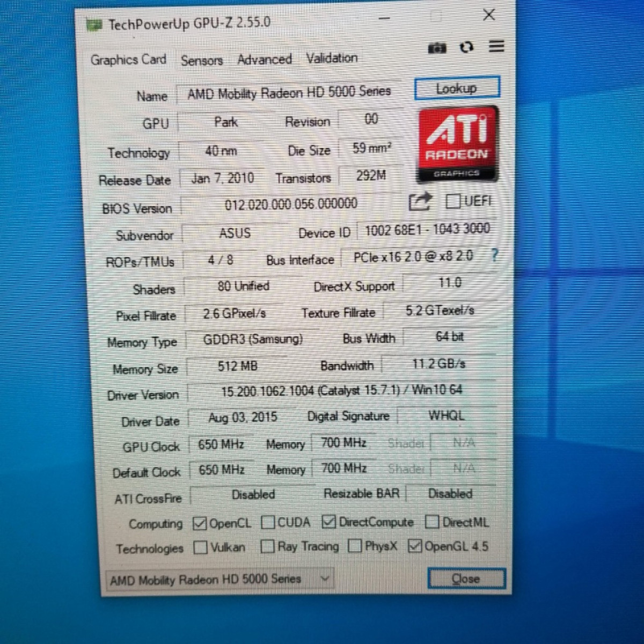The image size is (644, 644).
Task: Switch to the Sensors tab
Action: click(201, 61)
